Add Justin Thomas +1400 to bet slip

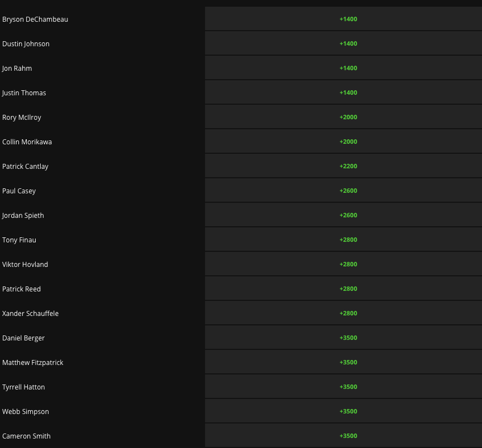[348, 92]
